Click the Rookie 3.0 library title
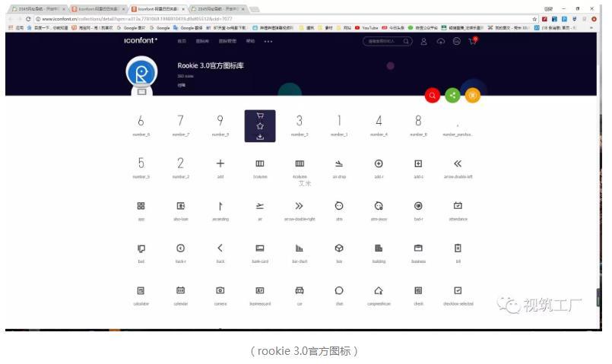This screenshot has width=612, height=364. point(211,65)
